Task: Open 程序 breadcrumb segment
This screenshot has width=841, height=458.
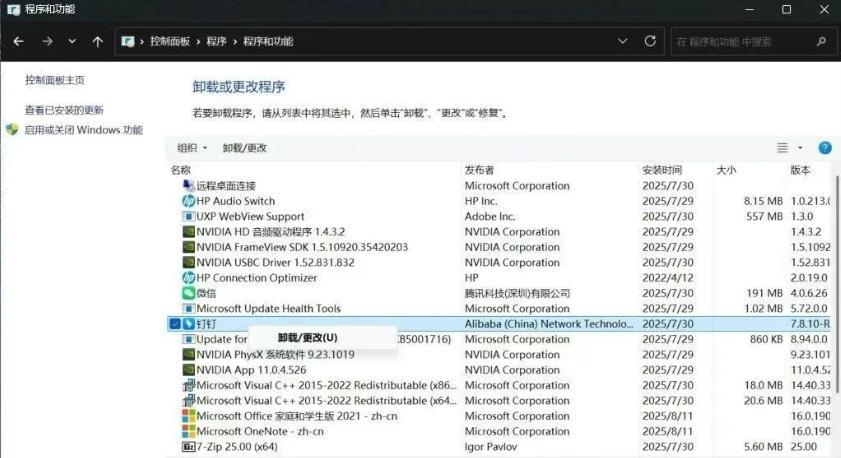Action: 216,41
